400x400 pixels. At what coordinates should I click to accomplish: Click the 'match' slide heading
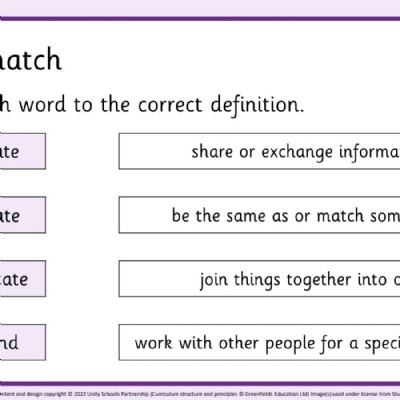pos(31,60)
